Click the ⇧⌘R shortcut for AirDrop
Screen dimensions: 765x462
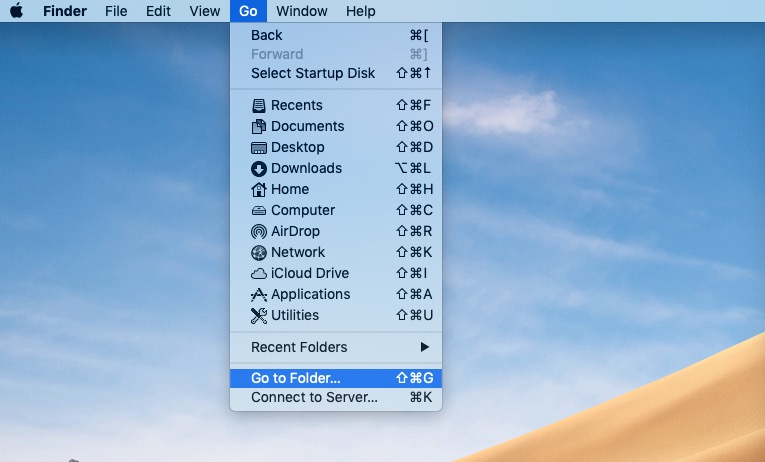414,231
